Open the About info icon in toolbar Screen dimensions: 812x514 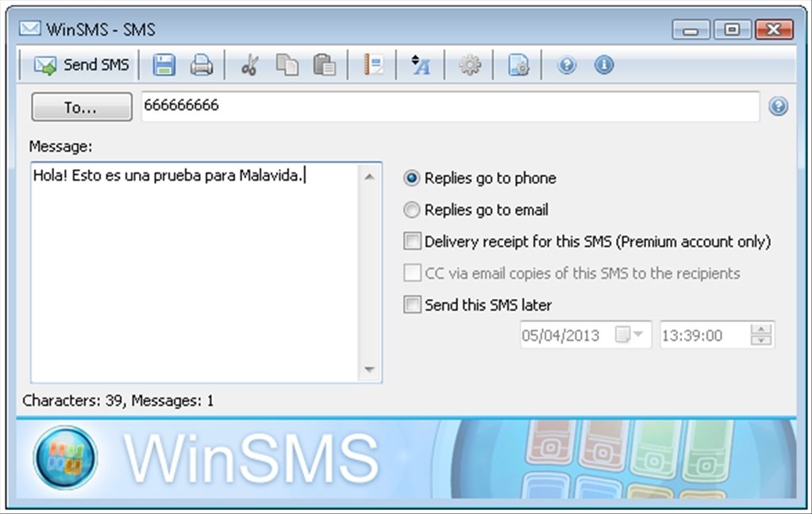click(x=604, y=65)
